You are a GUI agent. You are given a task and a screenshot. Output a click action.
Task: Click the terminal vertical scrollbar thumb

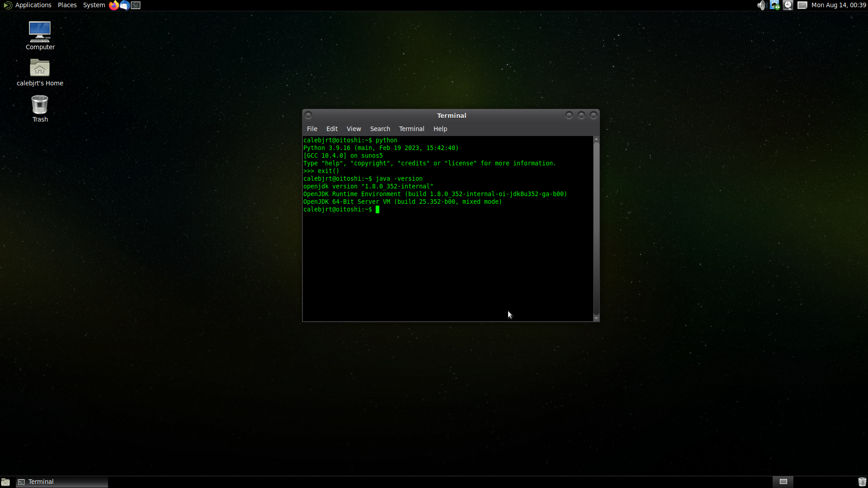[x=596, y=229]
